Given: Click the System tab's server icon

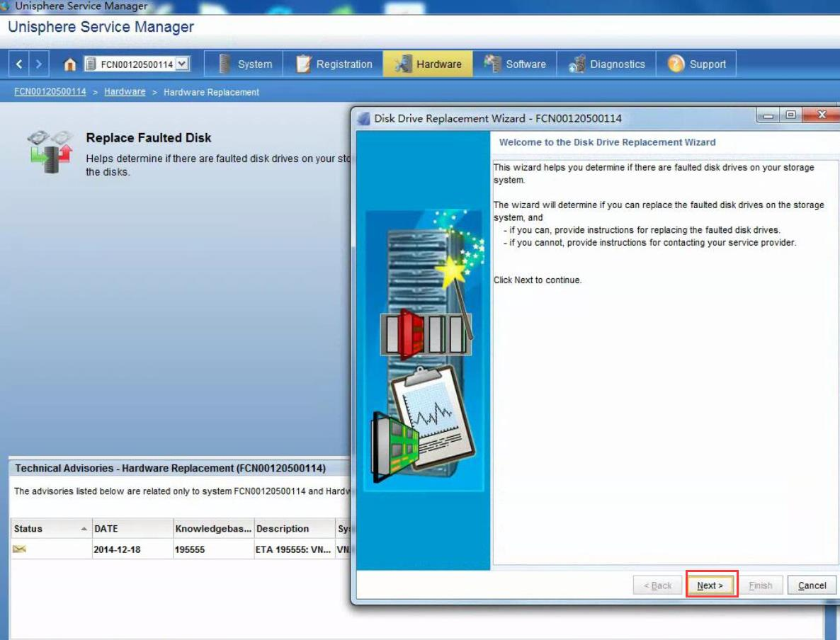Looking at the screenshot, I should 225,64.
